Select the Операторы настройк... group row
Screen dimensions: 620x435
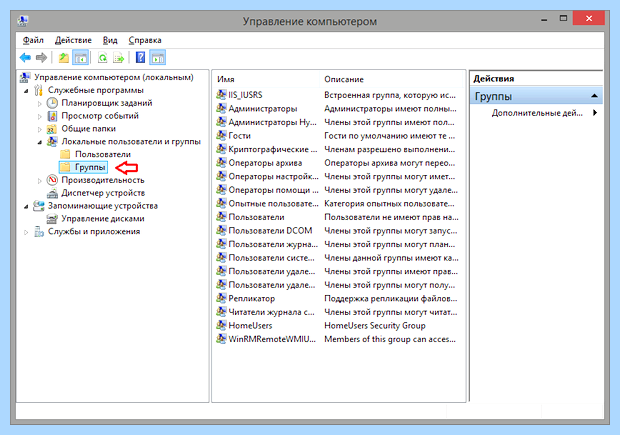[x=338, y=176]
